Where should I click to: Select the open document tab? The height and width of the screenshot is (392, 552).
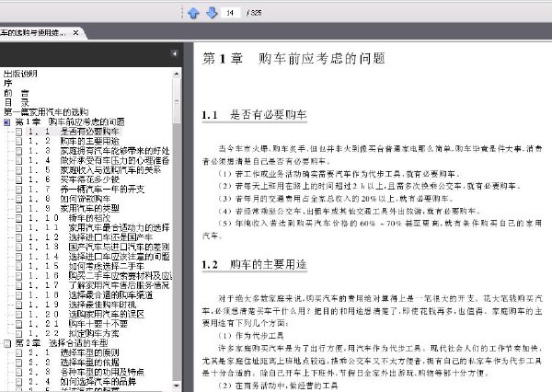tap(38, 33)
